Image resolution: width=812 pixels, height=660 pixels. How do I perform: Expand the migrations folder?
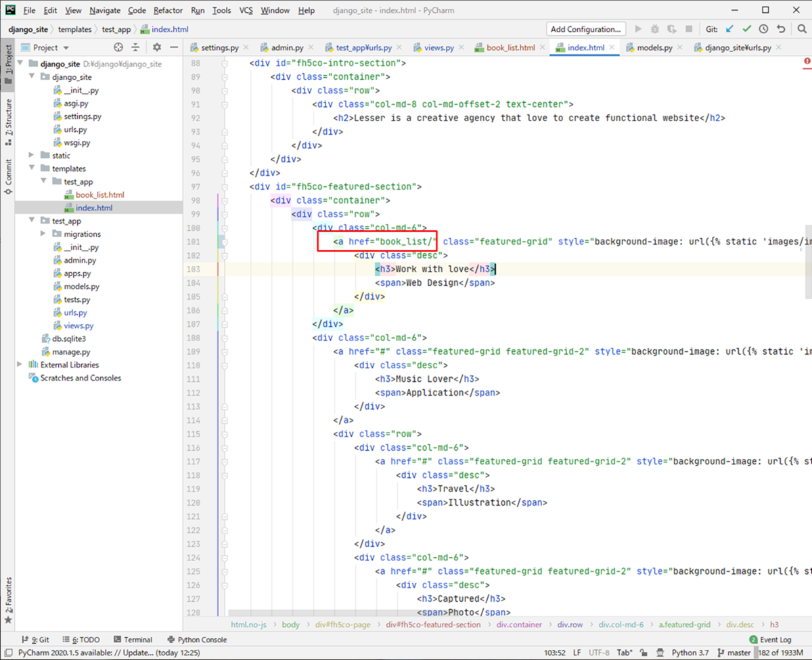tap(43, 234)
